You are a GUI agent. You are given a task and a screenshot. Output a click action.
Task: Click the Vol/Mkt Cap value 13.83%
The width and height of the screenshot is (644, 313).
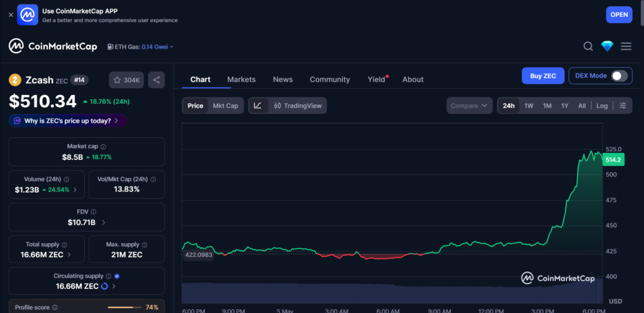pos(126,190)
